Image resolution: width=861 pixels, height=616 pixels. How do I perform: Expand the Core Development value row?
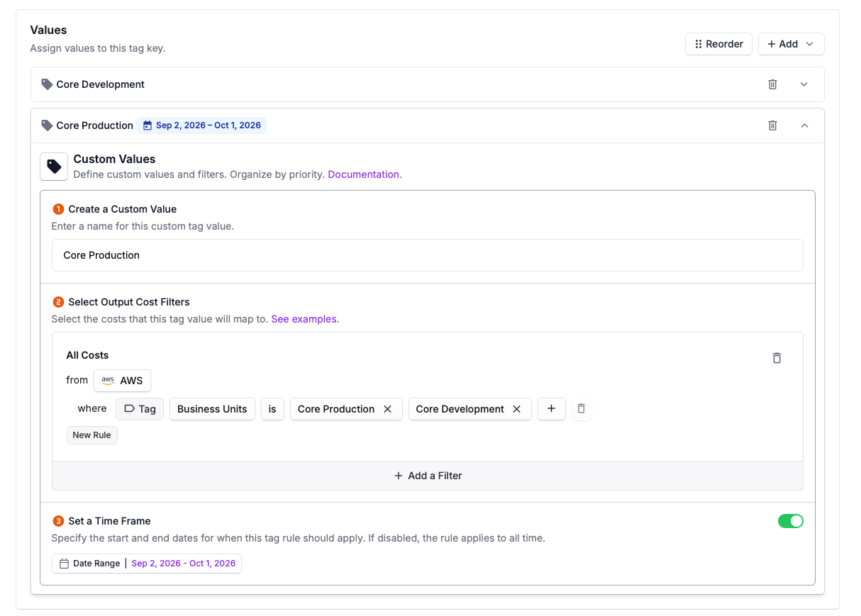[804, 84]
